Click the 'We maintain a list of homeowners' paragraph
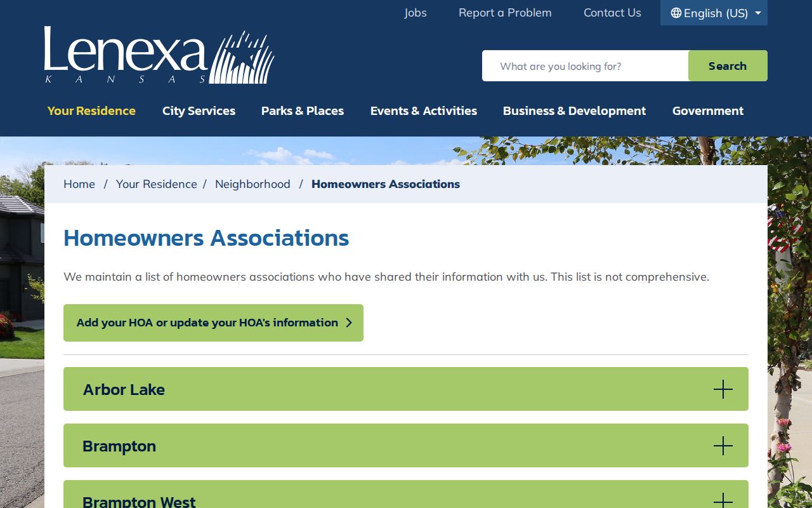812x508 pixels. [x=386, y=277]
